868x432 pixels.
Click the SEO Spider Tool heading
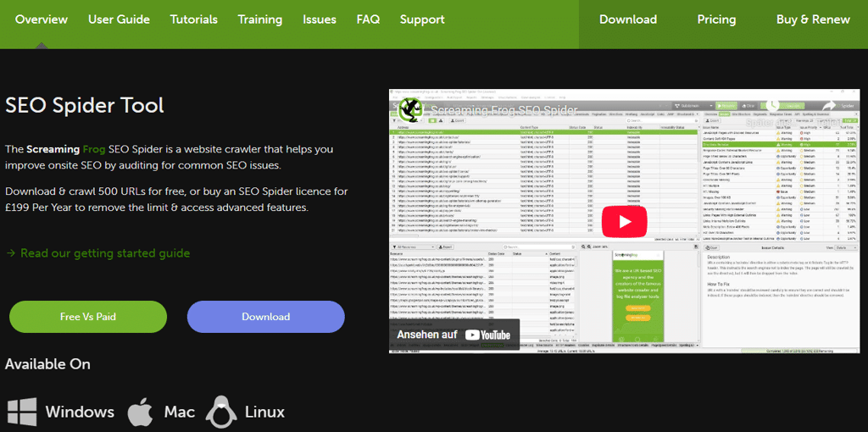[85, 104]
